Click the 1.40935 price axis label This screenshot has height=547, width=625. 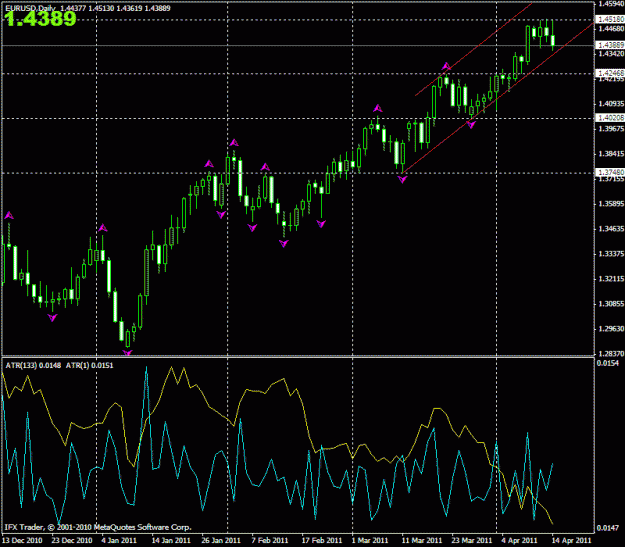coord(611,104)
